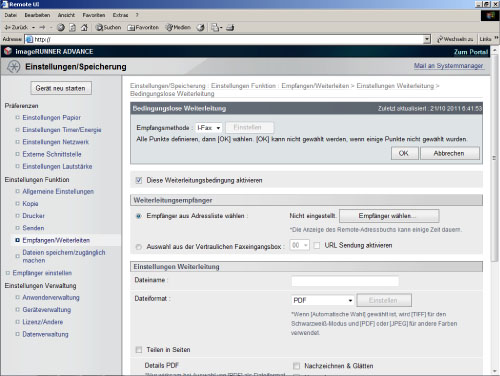Follow the Mail an Systemmanager link
Viewport: 500px width, 376px height.
pos(448,66)
